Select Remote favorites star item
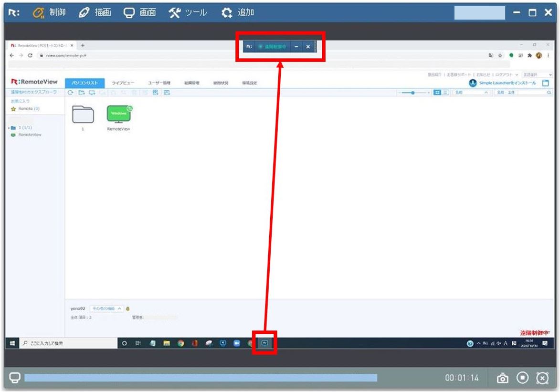Viewport: 560px width, 392px height. [x=25, y=109]
